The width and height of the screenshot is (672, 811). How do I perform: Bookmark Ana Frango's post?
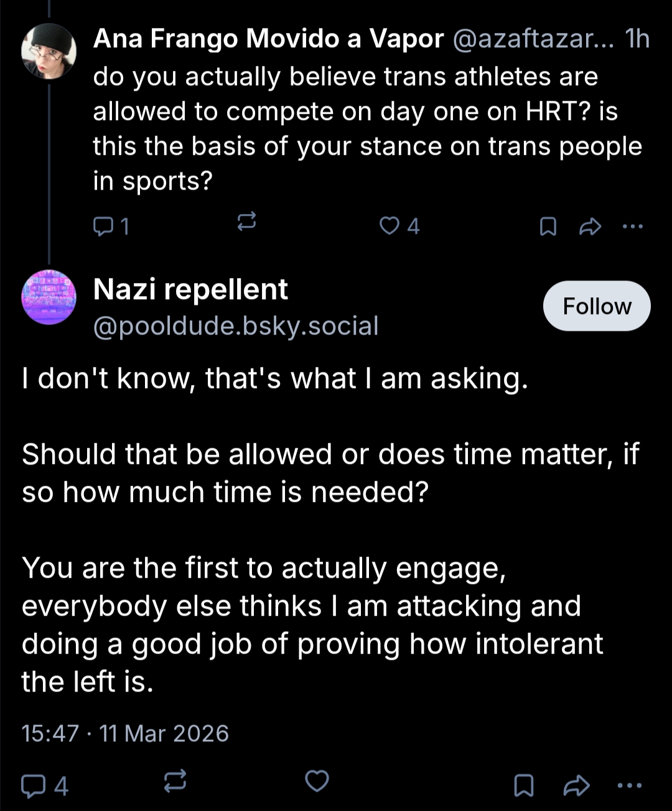pos(548,227)
